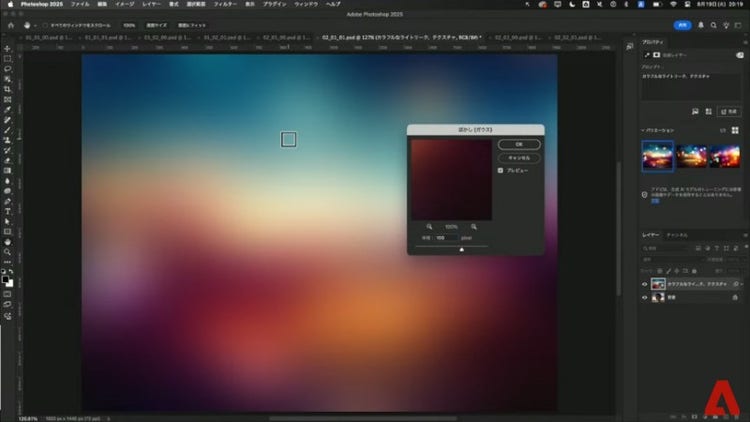Click キャンセル button in blur dialog
This screenshot has height=422, width=750.
518,158
